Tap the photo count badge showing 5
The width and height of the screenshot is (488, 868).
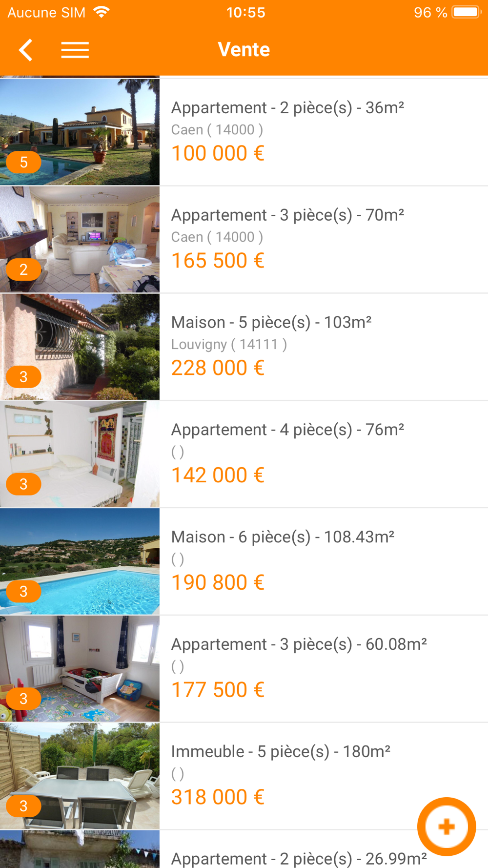click(x=23, y=162)
